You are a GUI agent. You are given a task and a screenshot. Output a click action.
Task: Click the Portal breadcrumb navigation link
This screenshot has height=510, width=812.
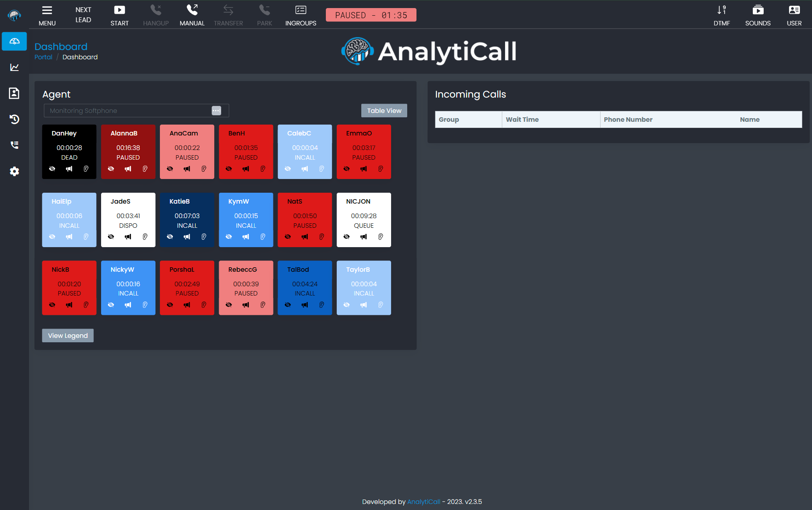click(43, 57)
